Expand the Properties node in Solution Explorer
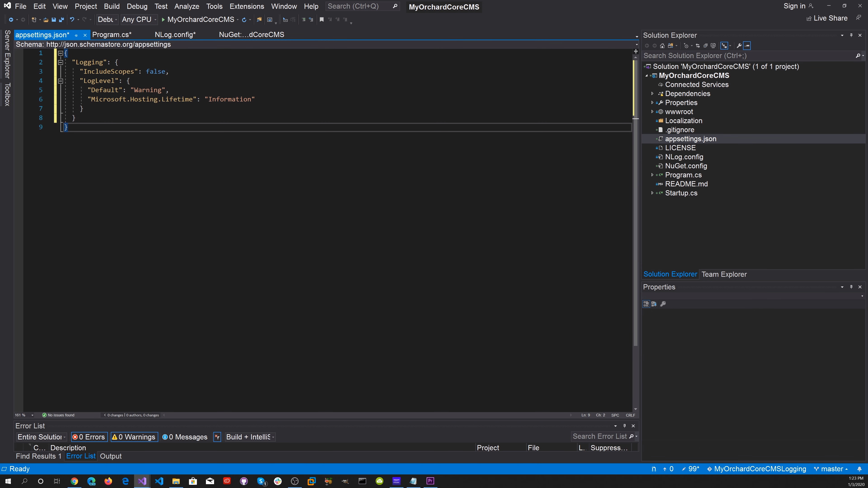Screen dimensions: 868x488 pos(652,103)
